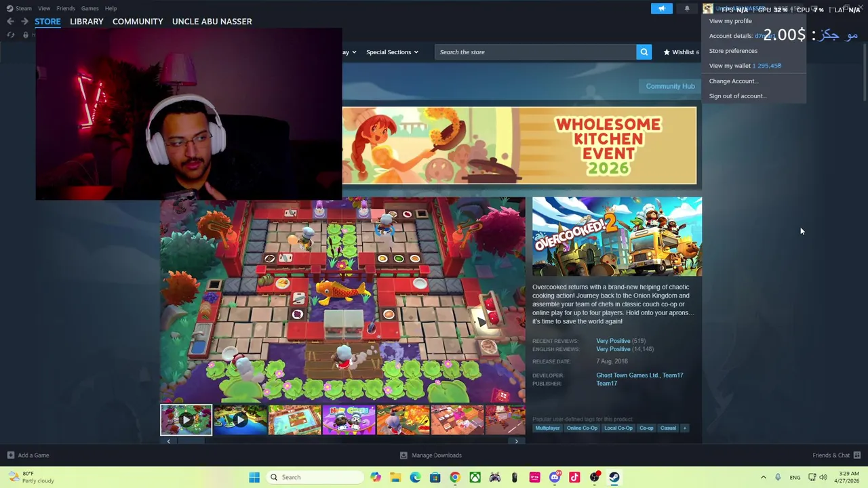Click the microphone icon in the system tray
This screenshot has width=868, height=488.
point(778,477)
